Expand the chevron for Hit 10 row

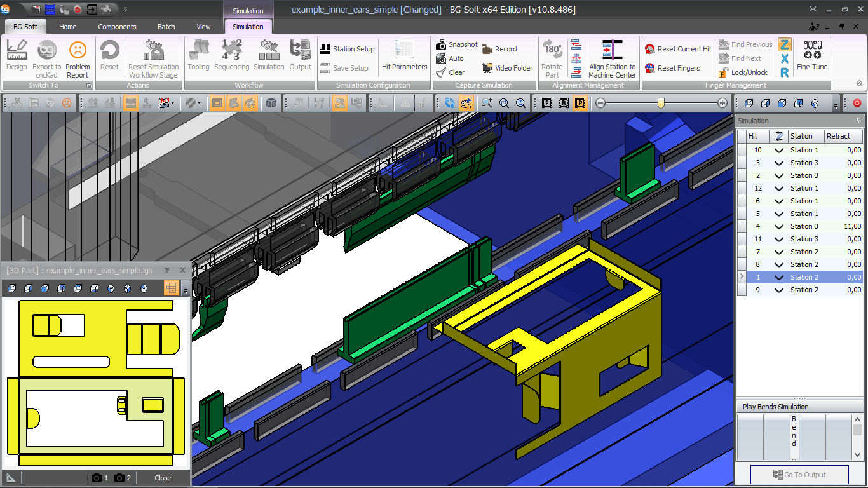pyautogui.click(x=778, y=150)
